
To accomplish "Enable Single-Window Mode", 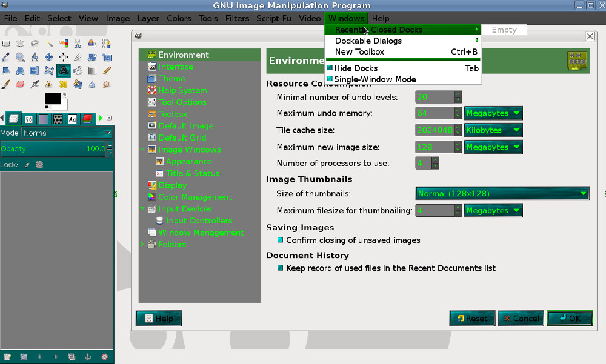I will pyautogui.click(x=403, y=79).
